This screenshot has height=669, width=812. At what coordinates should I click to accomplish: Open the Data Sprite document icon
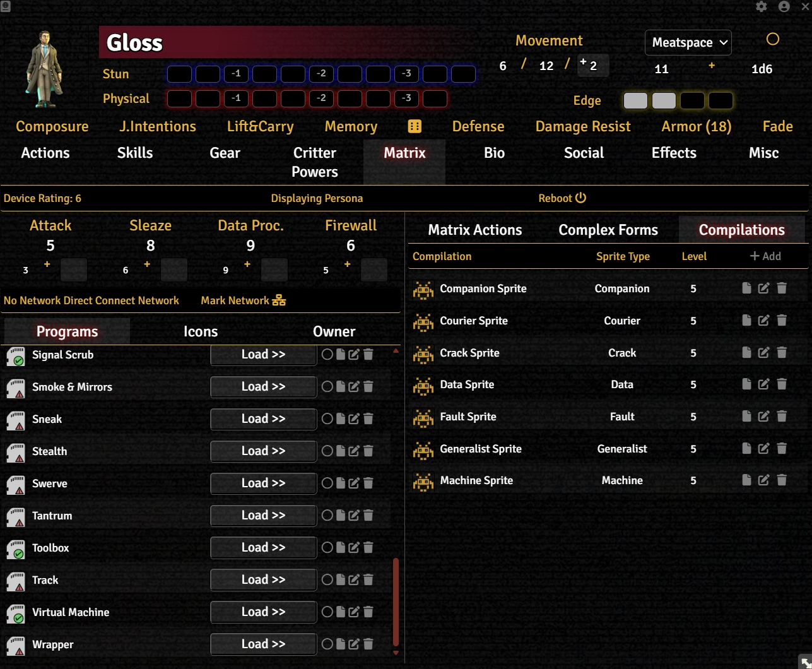click(x=746, y=384)
